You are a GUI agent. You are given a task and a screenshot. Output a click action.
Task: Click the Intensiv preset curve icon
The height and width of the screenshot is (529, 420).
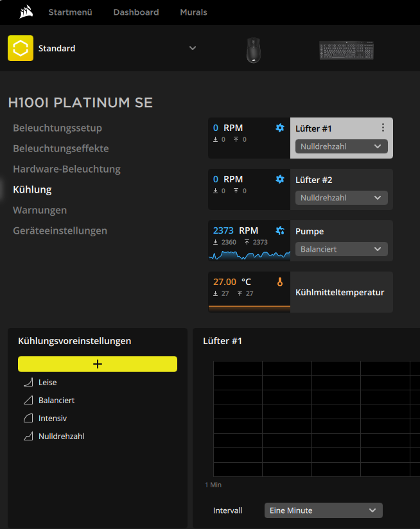coord(28,419)
